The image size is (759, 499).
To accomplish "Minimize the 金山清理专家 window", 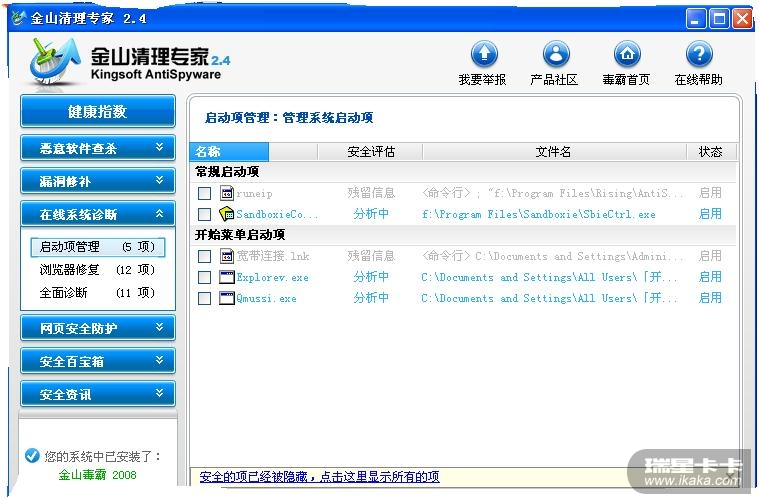I will [696, 19].
